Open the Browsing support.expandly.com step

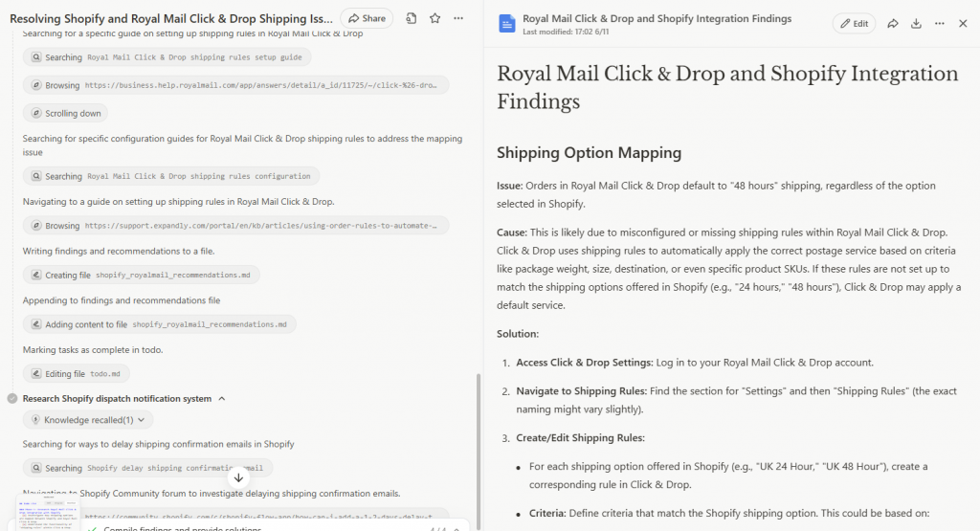pyautogui.click(x=235, y=226)
